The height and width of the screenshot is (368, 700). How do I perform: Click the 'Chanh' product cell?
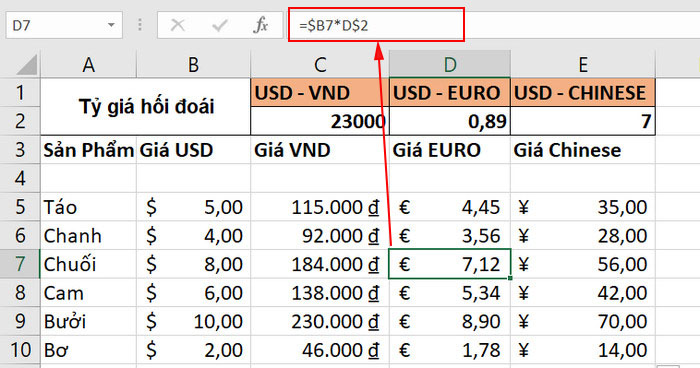[x=88, y=235]
